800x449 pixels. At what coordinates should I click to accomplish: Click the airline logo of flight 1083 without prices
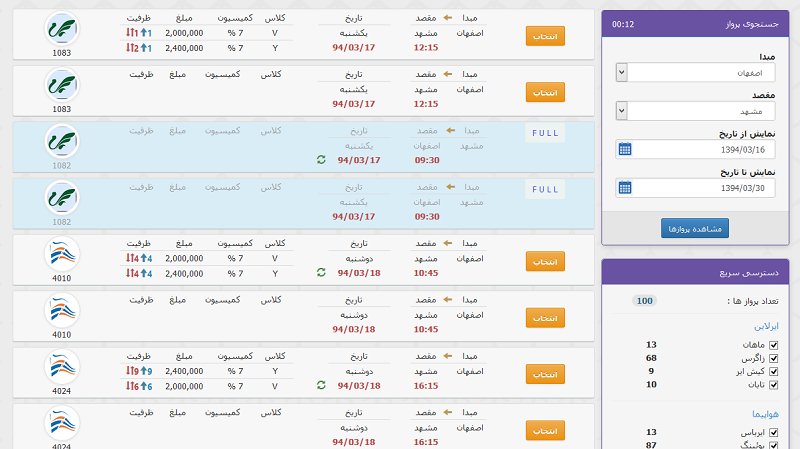click(x=62, y=85)
